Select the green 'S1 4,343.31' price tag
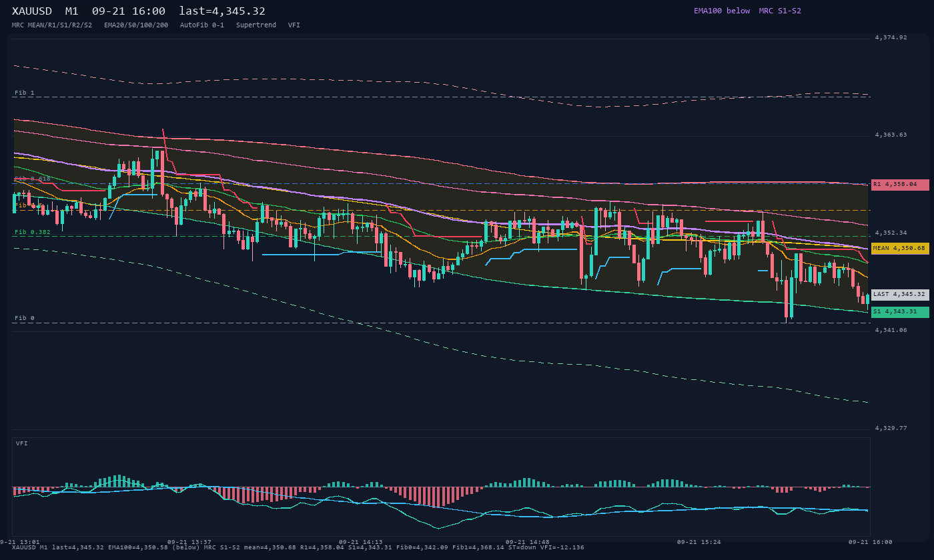Image resolution: width=934 pixels, height=560 pixels. (900, 311)
